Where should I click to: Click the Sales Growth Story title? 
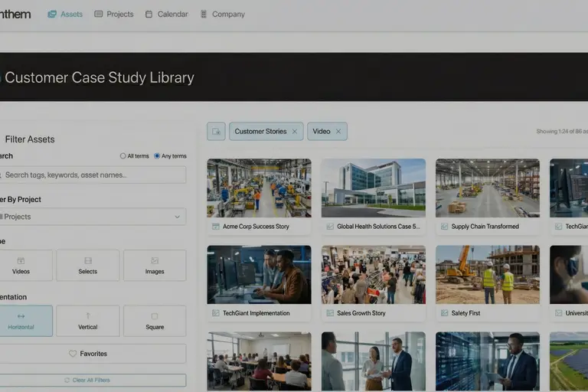[x=361, y=313]
